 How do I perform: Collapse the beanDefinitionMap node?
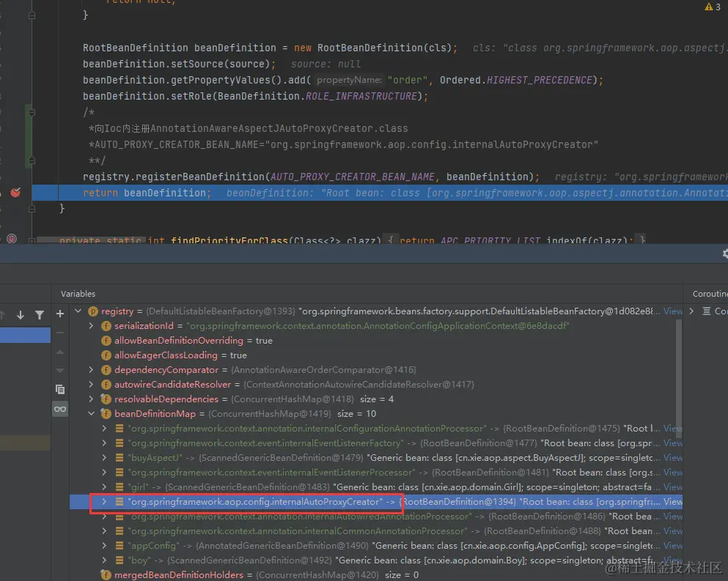pos(91,413)
